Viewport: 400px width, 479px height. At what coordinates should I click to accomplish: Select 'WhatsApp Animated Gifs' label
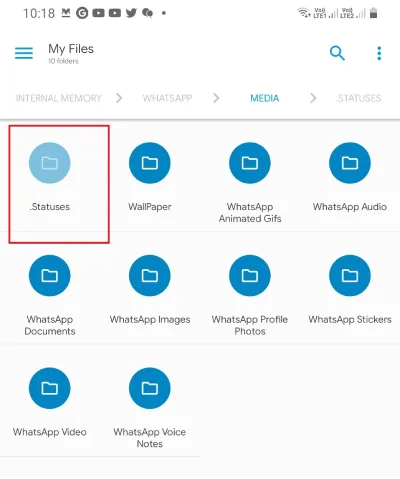pyautogui.click(x=250, y=213)
